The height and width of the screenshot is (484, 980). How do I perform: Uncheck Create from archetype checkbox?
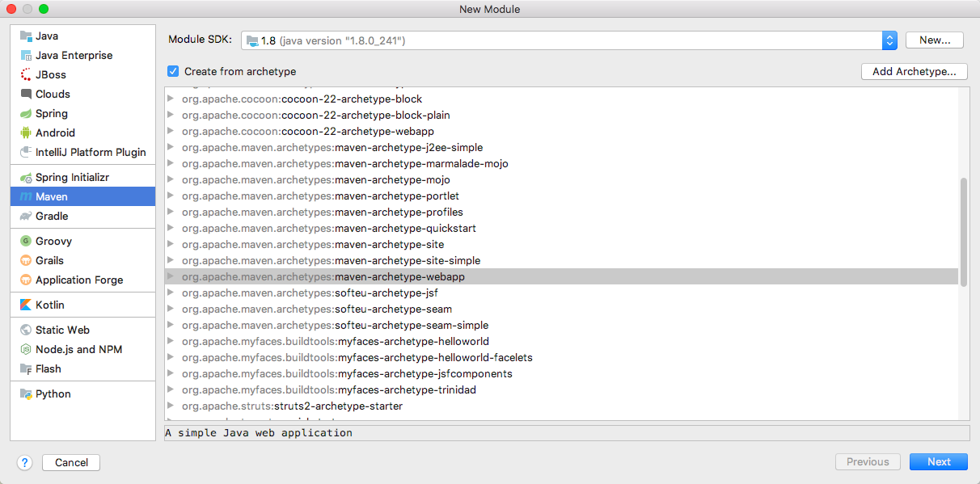click(x=173, y=71)
